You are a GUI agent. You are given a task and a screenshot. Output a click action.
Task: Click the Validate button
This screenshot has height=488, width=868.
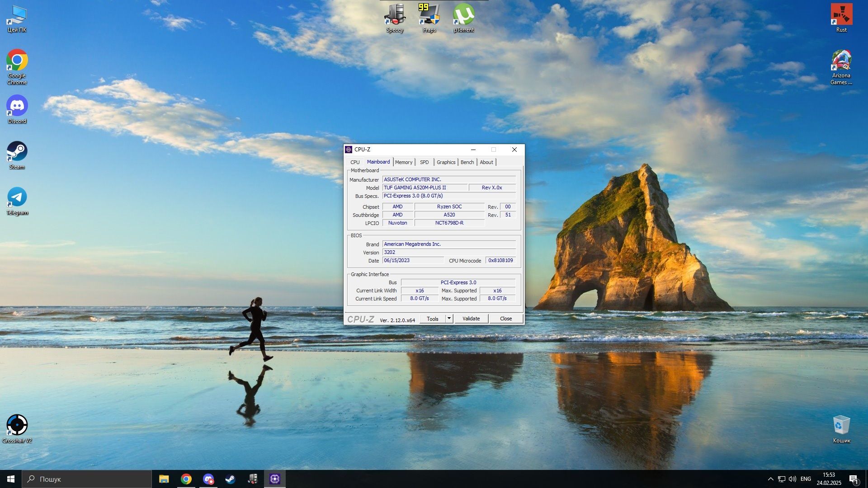pyautogui.click(x=471, y=319)
